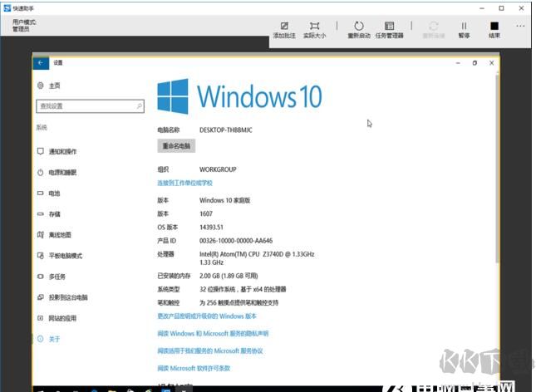
Task: Pause the session with the 暂停 icon
Action: 464,26
